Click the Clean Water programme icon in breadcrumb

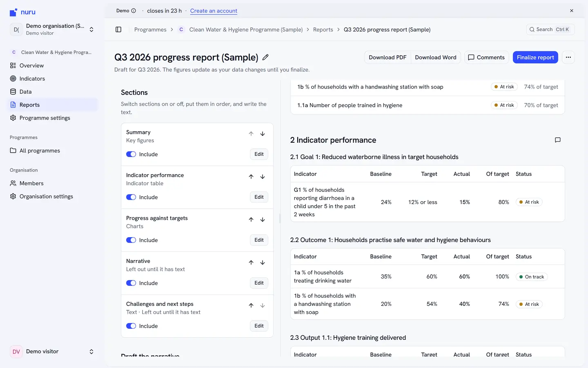tap(181, 29)
